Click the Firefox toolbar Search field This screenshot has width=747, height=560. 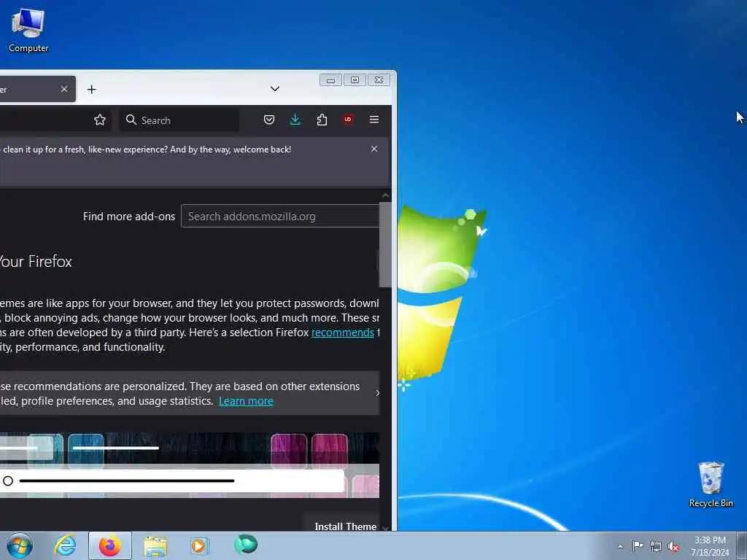click(x=179, y=120)
